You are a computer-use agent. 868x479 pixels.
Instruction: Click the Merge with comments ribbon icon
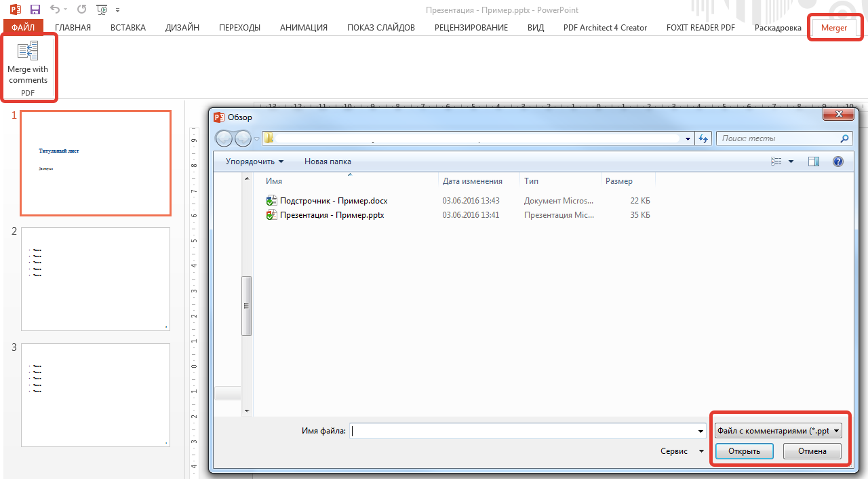point(28,51)
